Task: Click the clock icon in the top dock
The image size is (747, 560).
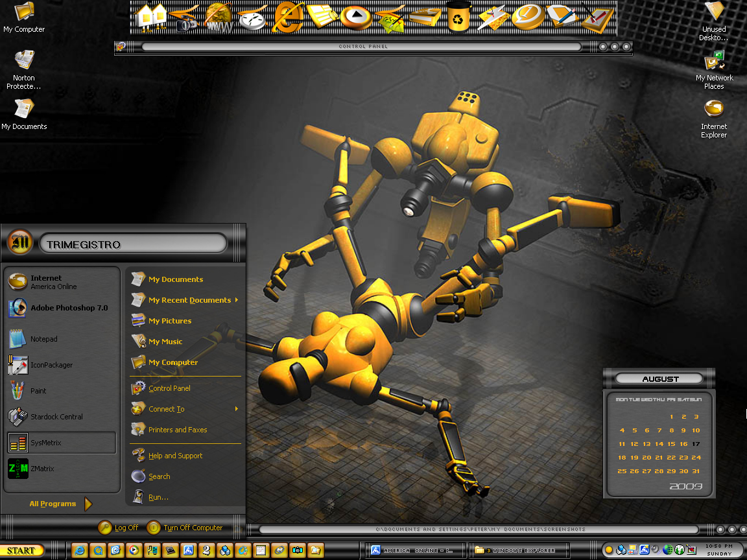Action: coord(254,19)
